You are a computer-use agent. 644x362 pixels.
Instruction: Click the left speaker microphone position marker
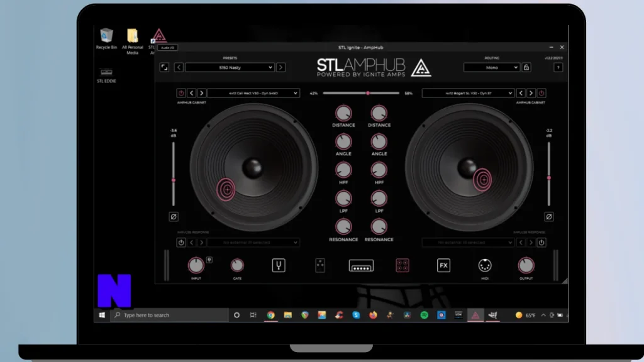click(x=226, y=189)
